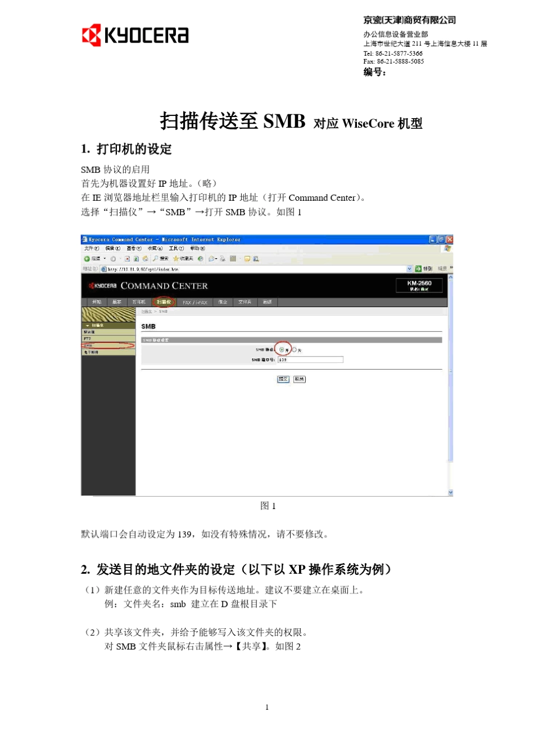Click the IE Stop loading icon
This screenshot has width=534, height=756.
pos(128,259)
